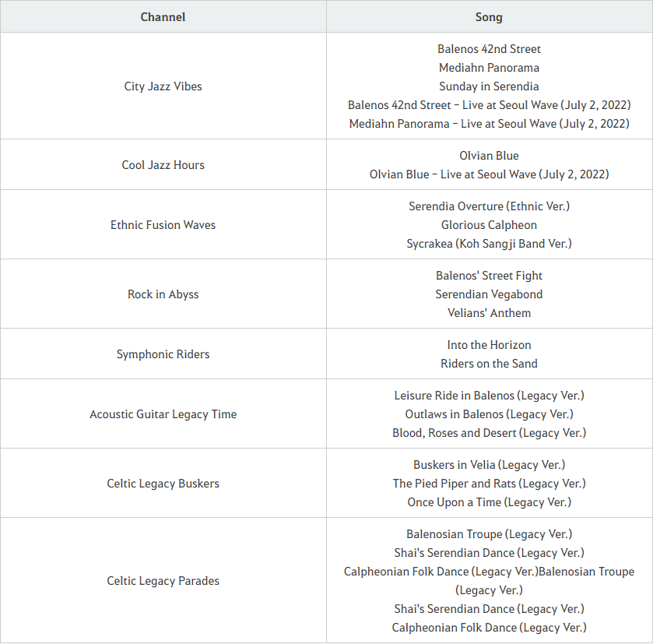Select Once Upon a Time (Legacy Ver.)
Screen dimensions: 653x644
489,502
